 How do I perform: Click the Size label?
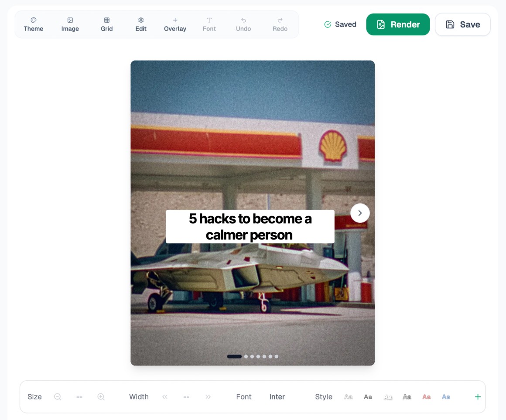pos(34,397)
